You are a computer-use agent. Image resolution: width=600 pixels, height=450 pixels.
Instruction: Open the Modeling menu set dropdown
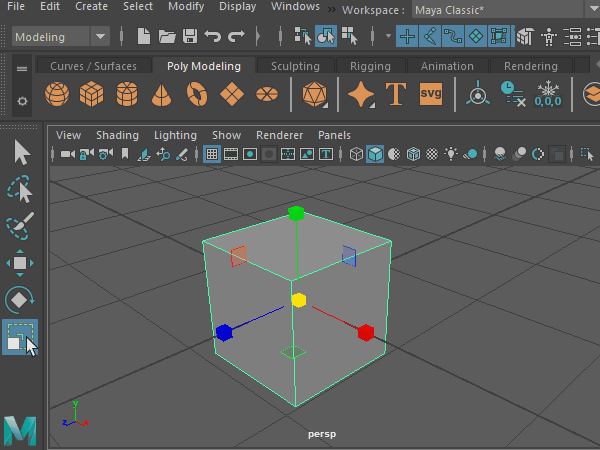coord(61,37)
